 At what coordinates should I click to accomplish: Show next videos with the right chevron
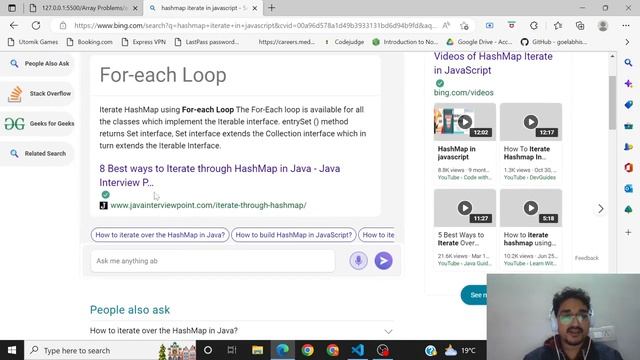(x=600, y=209)
